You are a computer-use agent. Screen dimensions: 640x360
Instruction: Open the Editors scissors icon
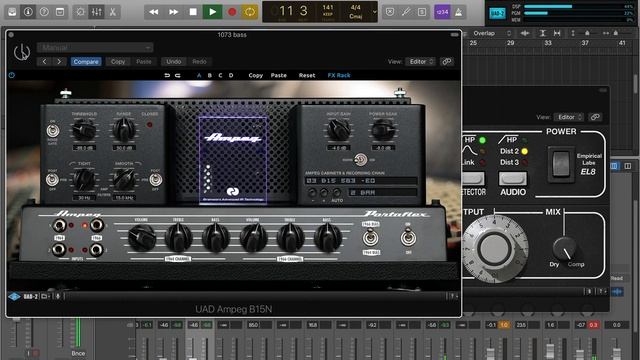click(113, 12)
